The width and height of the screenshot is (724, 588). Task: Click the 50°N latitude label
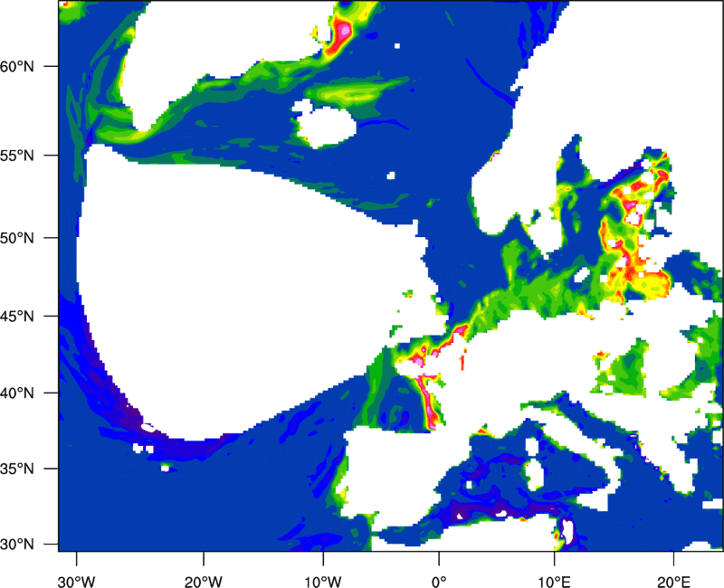pos(17,238)
